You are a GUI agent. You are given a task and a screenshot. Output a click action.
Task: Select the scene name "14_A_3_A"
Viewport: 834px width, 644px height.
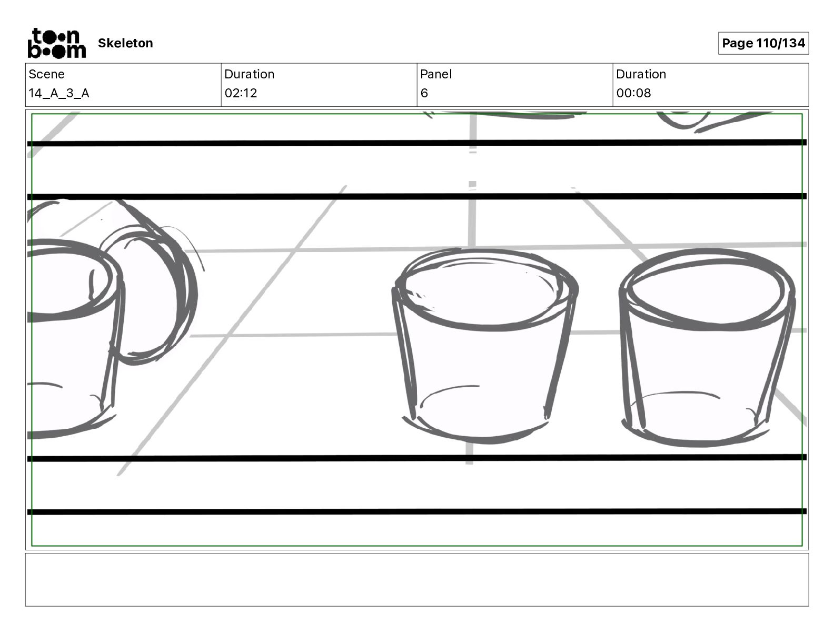pos(59,93)
